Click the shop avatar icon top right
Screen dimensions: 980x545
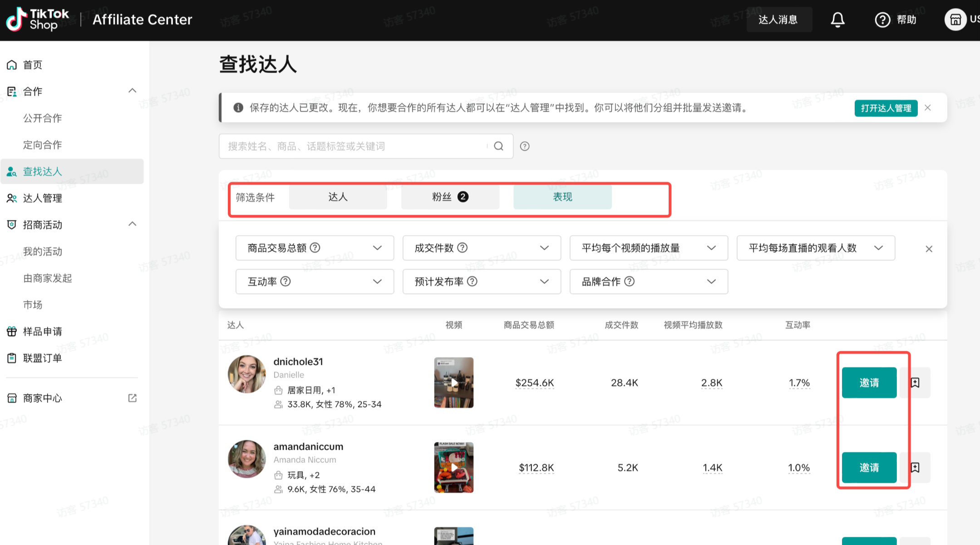coord(955,20)
